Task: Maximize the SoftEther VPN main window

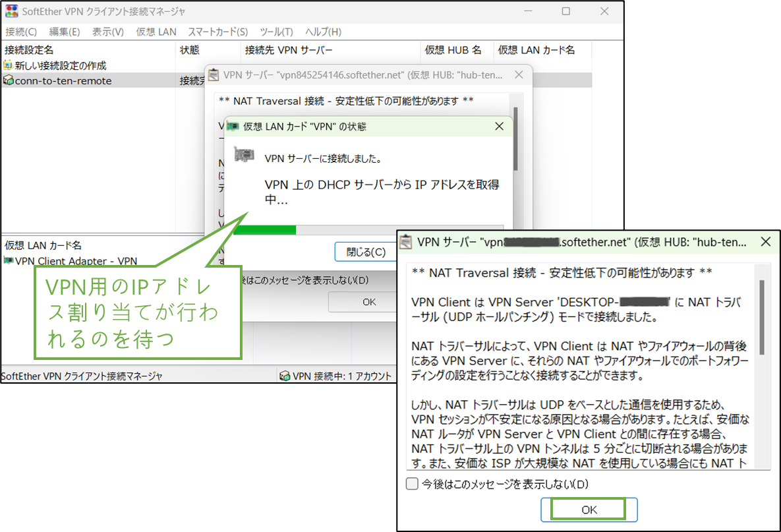Action: 566,11
